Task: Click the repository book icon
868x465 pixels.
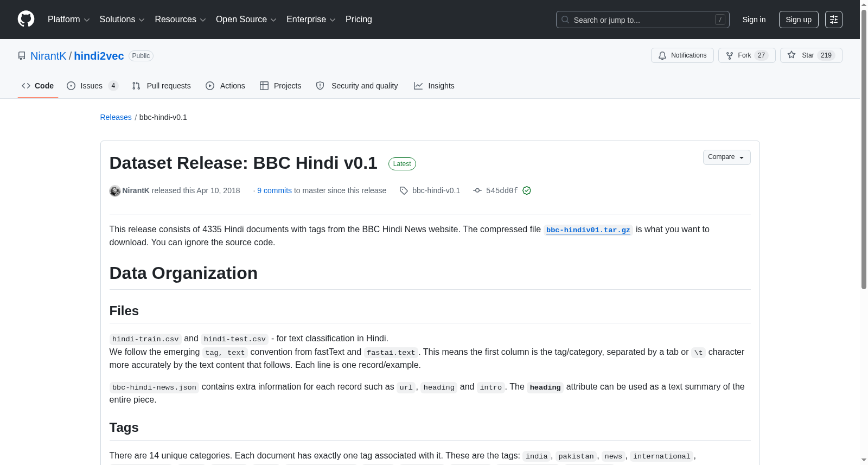Action: tap(22, 56)
